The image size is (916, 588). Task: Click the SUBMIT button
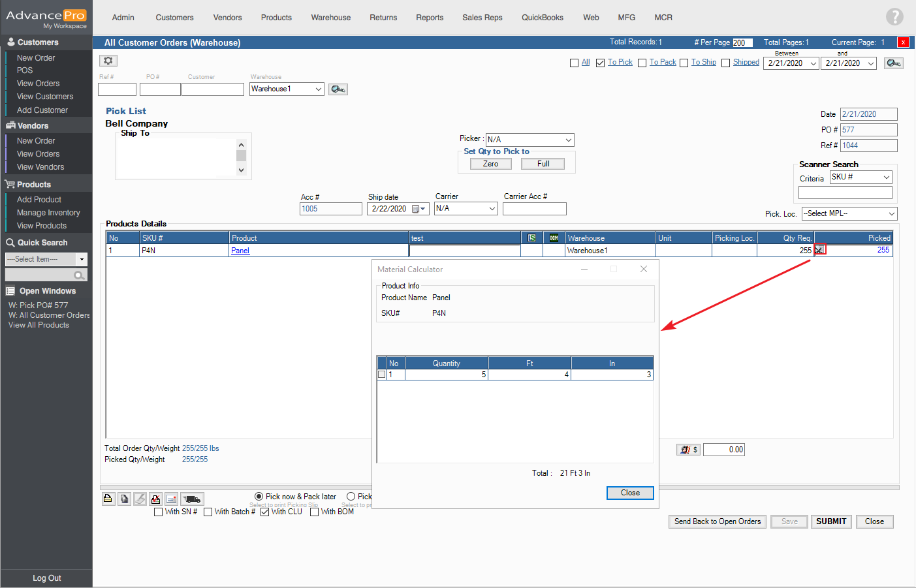point(830,521)
